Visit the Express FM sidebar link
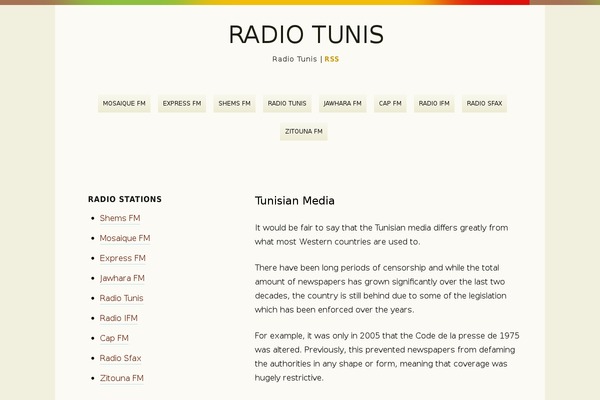600x400 pixels. [x=122, y=258]
